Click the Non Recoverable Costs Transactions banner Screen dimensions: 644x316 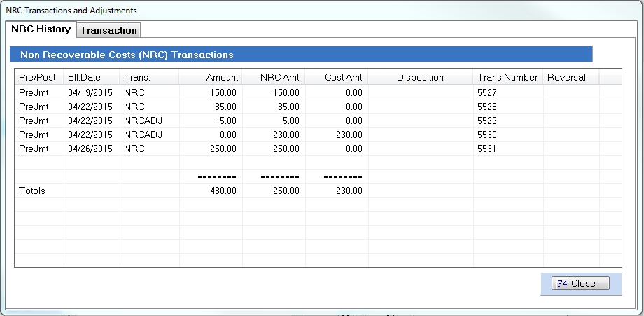(x=301, y=54)
